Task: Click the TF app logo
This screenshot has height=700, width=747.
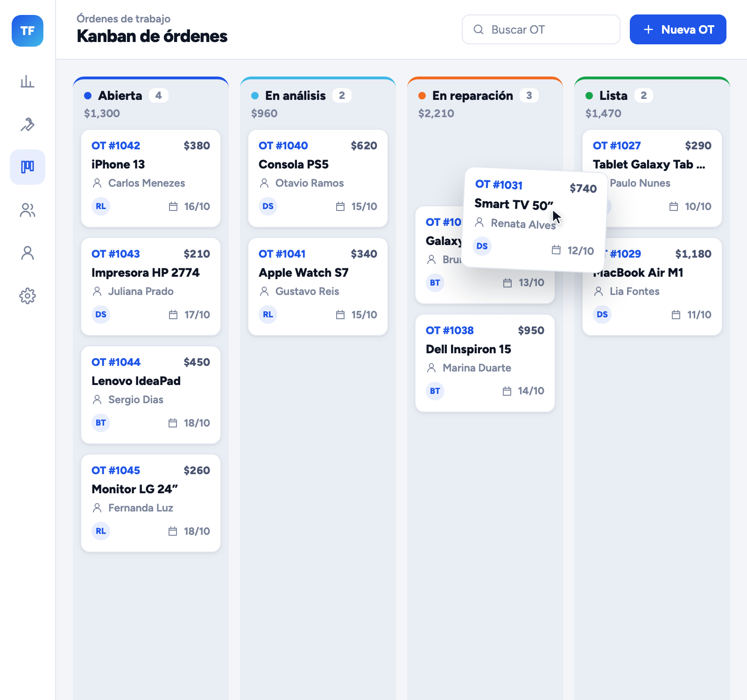Action: coord(28,31)
